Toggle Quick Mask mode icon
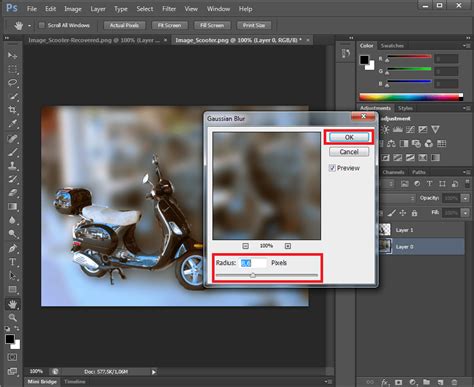Viewport: 474px width, 387px height. [x=12, y=357]
